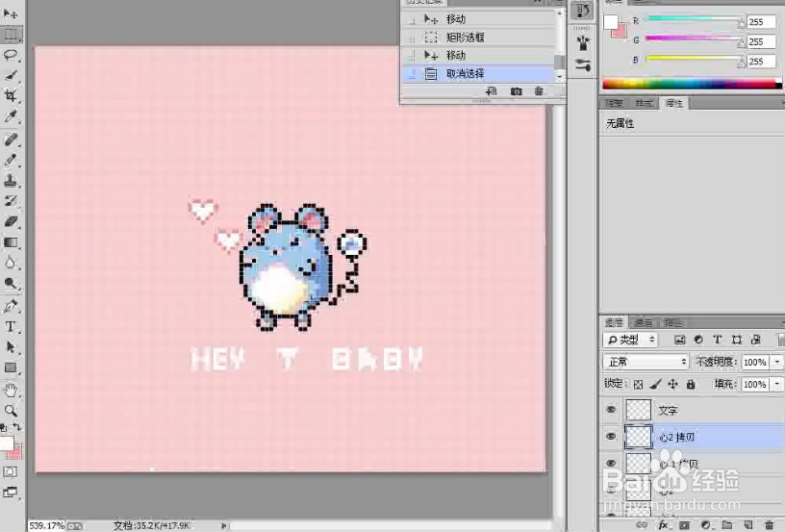The height and width of the screenshot is (532, 785).
Task: Hide the 心2 拷贝 layer
Action: [611, 437]
